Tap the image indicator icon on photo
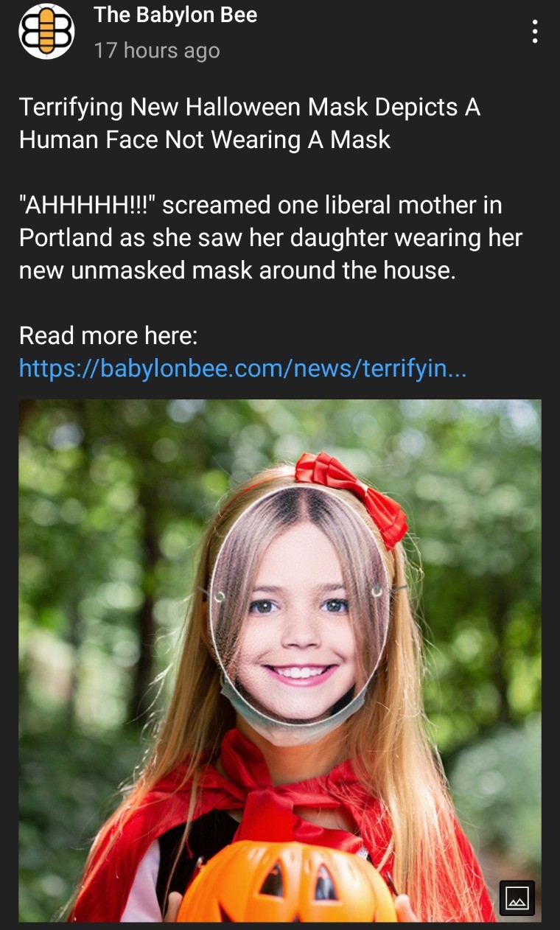 pyautogui.click(x=517, y=898)
